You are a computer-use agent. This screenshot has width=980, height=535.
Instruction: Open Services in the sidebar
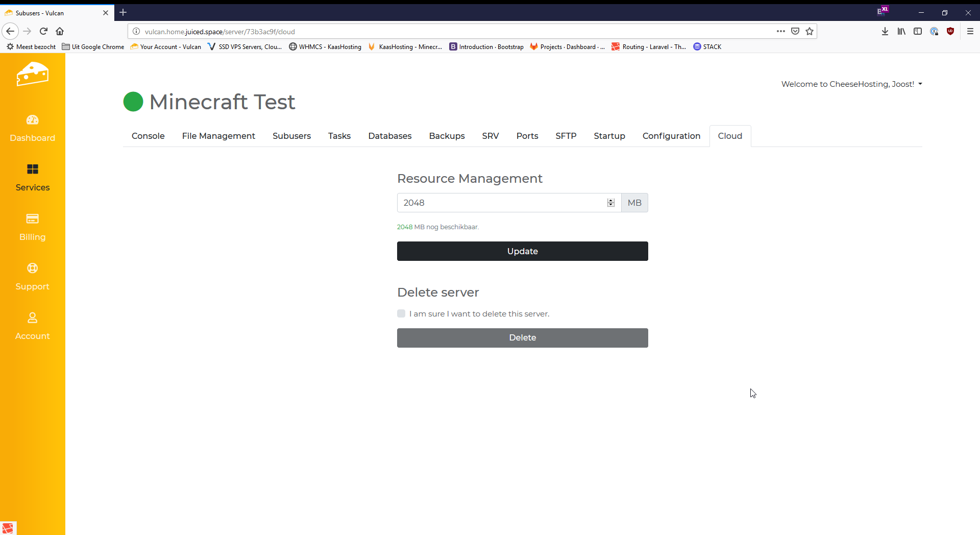(x=32, y=178)
